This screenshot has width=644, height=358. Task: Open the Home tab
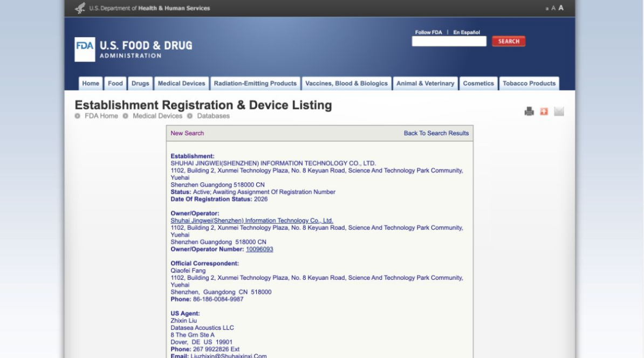point(91,84)
